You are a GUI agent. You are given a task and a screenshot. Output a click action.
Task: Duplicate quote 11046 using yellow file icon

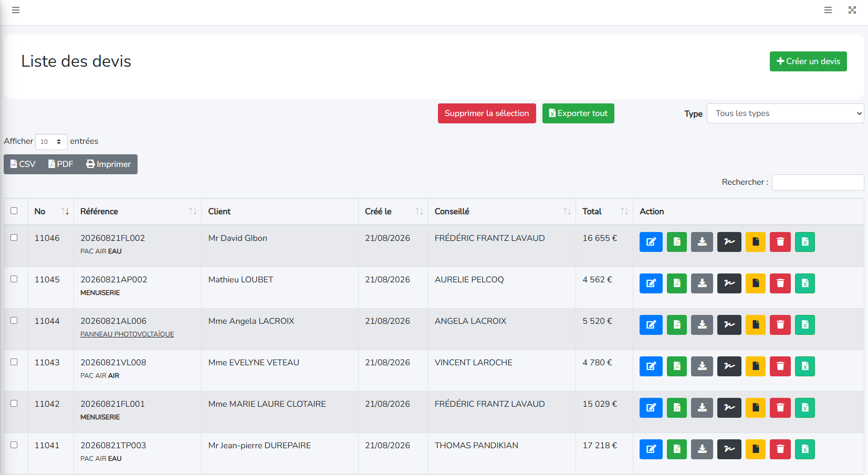[x=756, y=242]
